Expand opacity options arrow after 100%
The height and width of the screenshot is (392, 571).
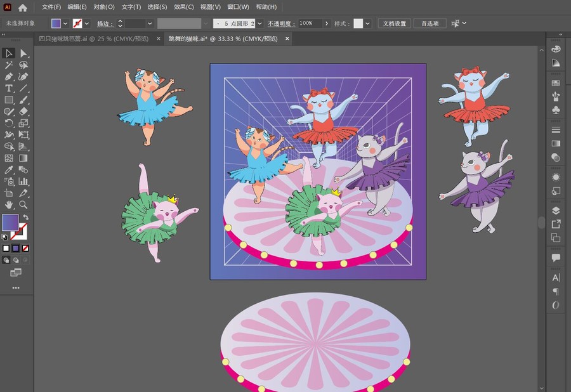click(327, 23)
